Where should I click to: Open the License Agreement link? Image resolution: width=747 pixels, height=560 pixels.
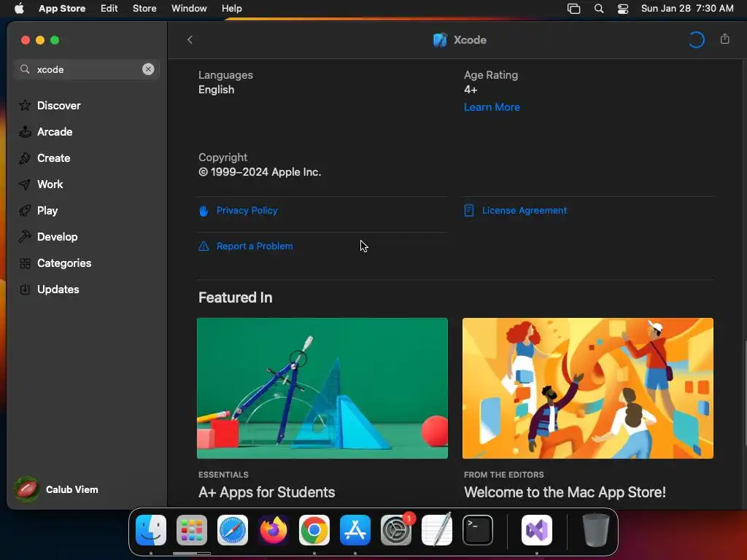pos(524,211)
